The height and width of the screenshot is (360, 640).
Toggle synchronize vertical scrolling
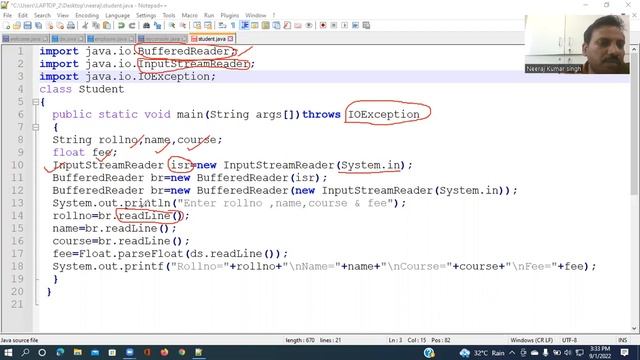(197, 25)
